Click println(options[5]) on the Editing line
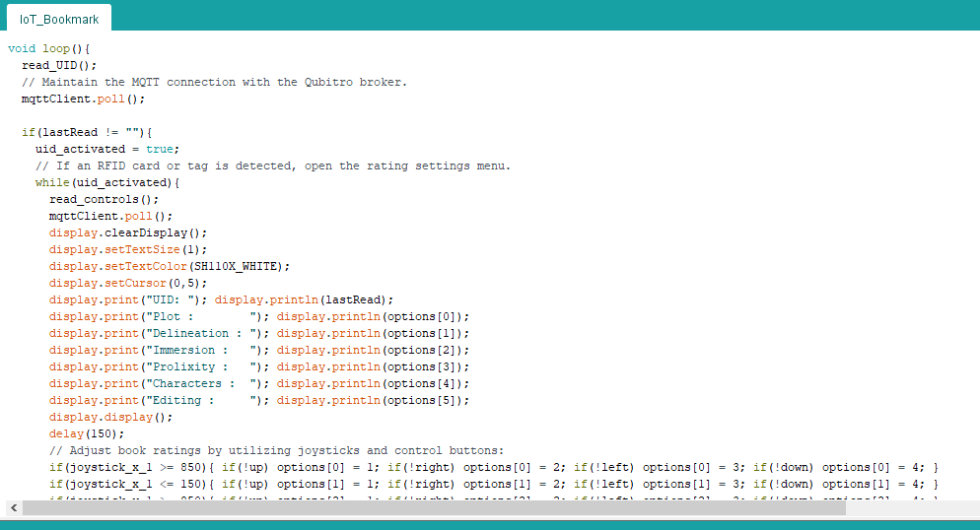The image size is (980, 530). click(x=373, y=400)
